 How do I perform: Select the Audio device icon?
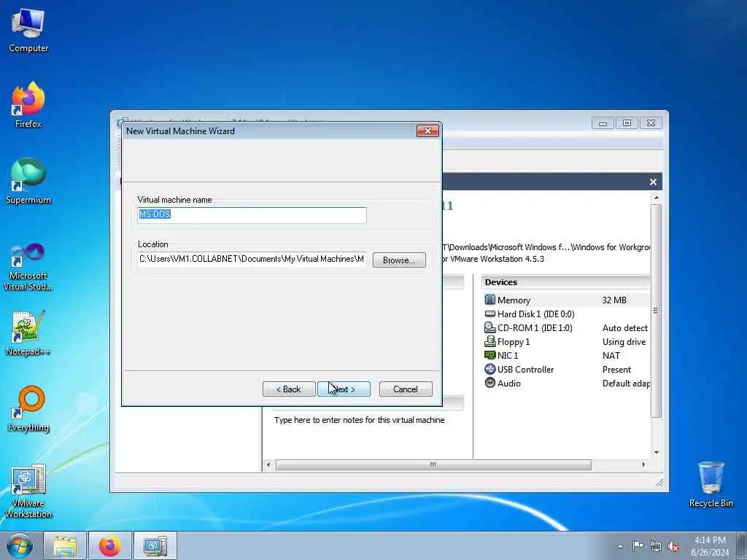click(489, 383)
